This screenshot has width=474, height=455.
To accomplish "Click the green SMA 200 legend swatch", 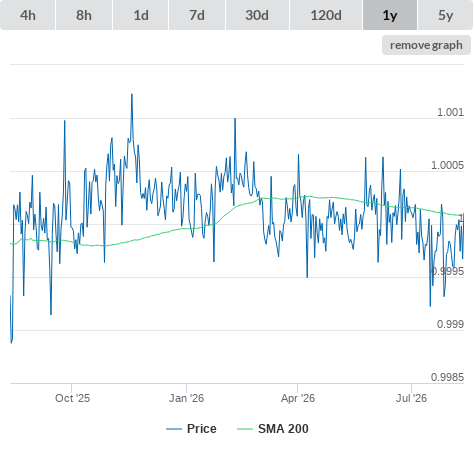I will (245, 429).
